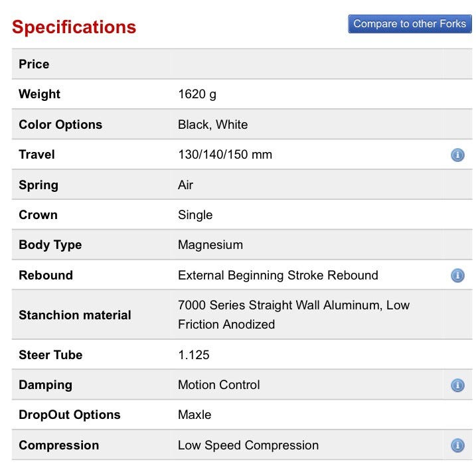Click the Motion Control damping value
Viewport: 476px width, 474px height.
(219, 384)
